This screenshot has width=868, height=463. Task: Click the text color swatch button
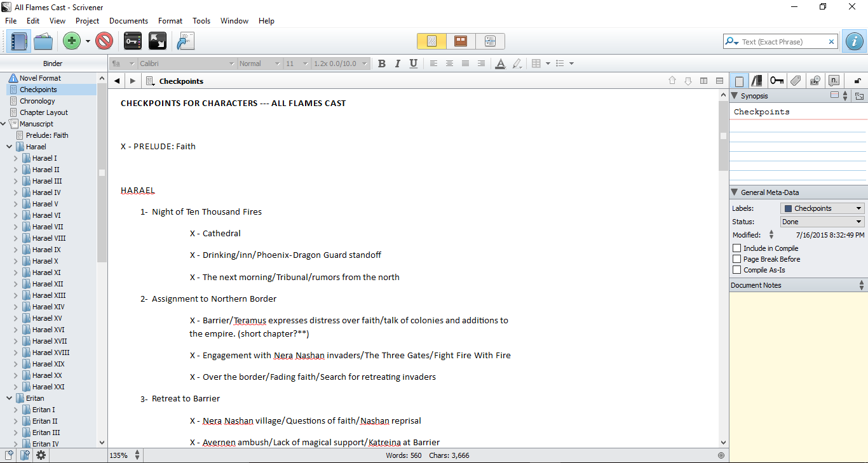(x=500, y=64)
